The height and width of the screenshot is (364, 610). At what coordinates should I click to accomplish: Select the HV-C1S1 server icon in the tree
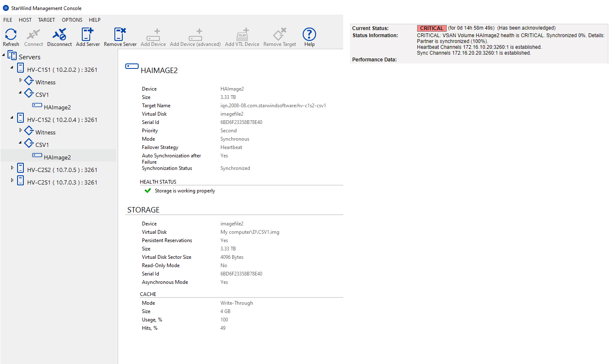[20, 68]
